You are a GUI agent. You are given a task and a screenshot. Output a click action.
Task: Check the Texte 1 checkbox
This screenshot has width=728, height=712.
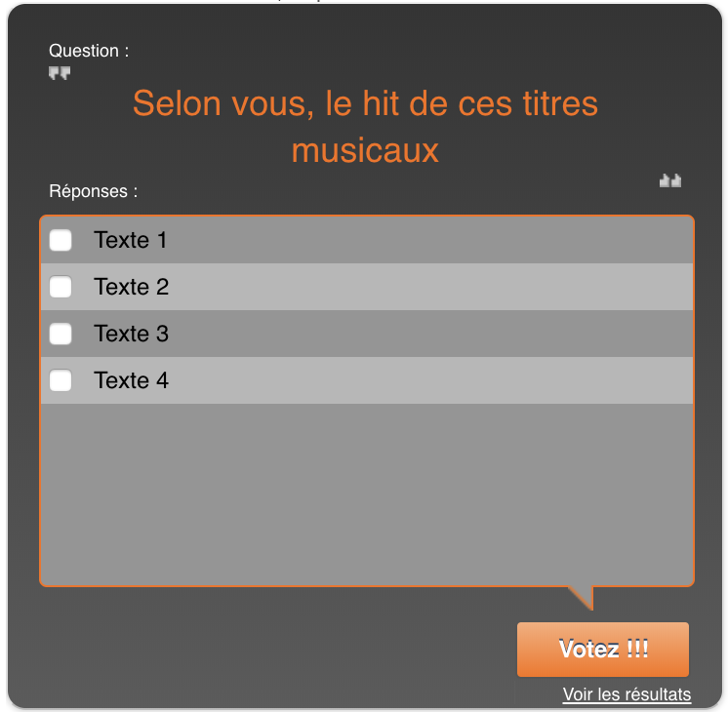tap(61, 240)
